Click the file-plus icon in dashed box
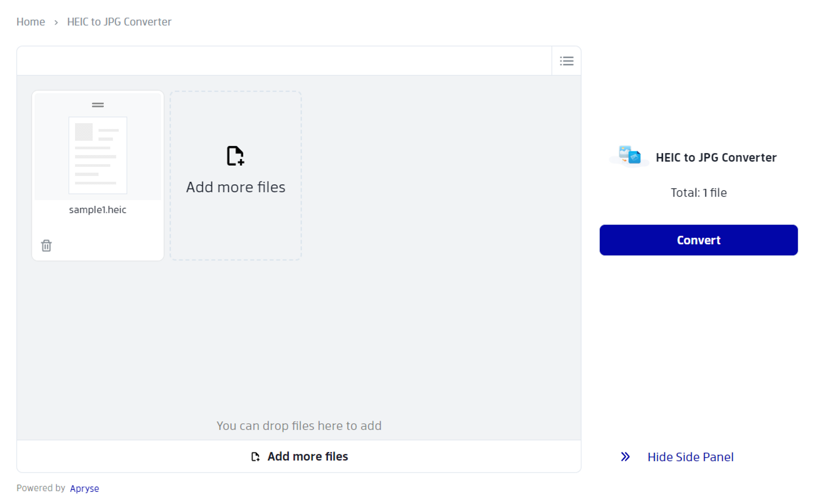 click(x=236, y=156)
